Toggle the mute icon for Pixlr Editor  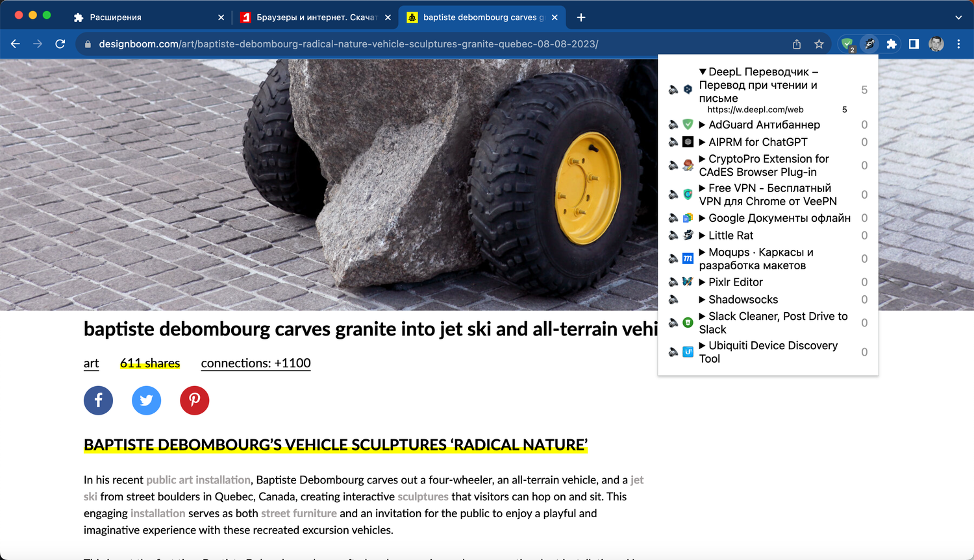(x=673, y=282)
